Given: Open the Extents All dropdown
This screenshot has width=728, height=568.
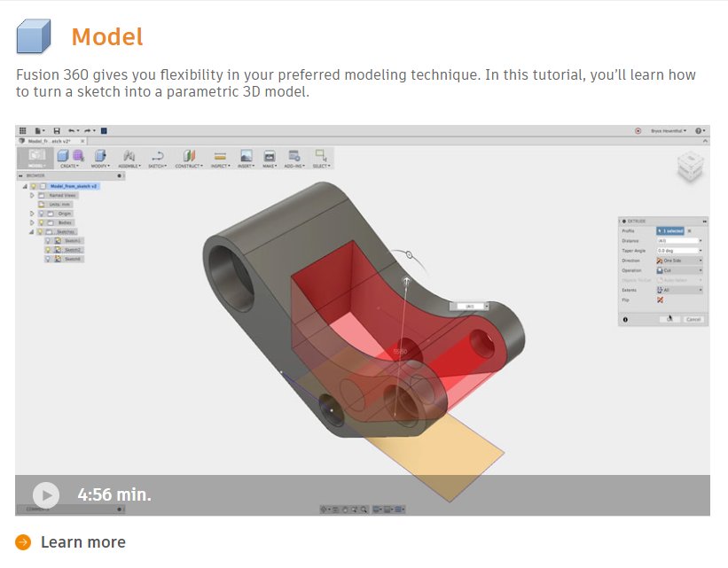Looking at the screenshot, I should point(679,290).
